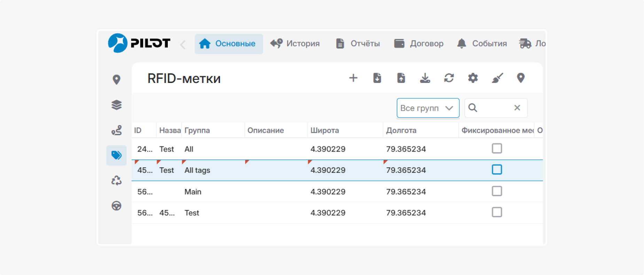Focus the search input field
This screenshot has width=644, height=275.
coord(496,108)
